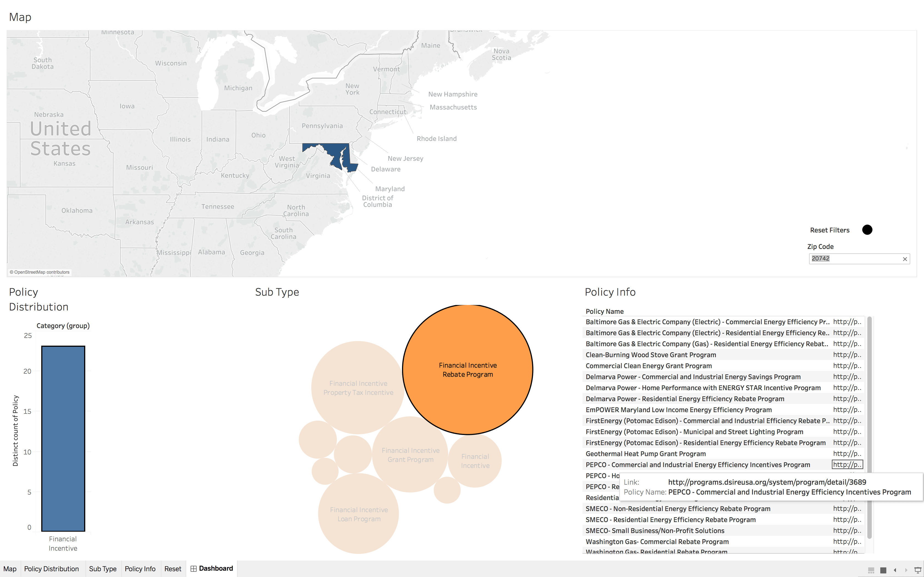Switch to the Reset sheet tab
This screenshot has height=577, width=924.
[x=173, y=568]
